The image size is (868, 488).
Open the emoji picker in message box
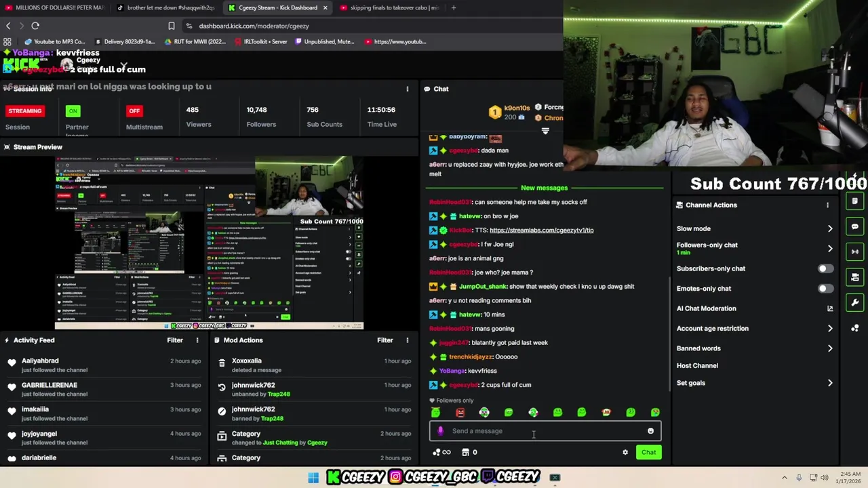click(650, 431)
